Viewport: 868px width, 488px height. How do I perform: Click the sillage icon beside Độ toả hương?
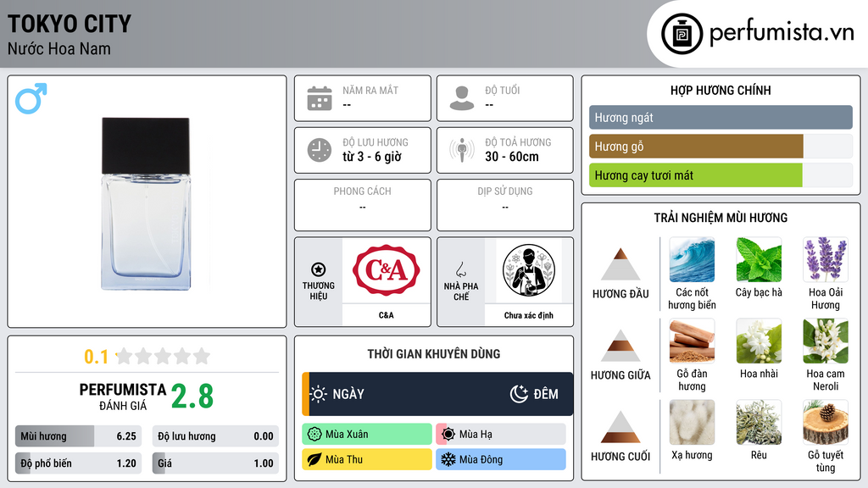(x=462, y=150)
